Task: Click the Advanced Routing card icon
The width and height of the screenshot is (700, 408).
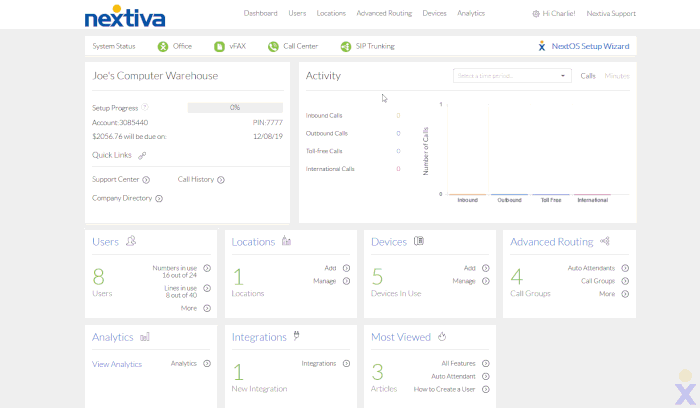Action: pyautogui.click(x=605, y=241)
